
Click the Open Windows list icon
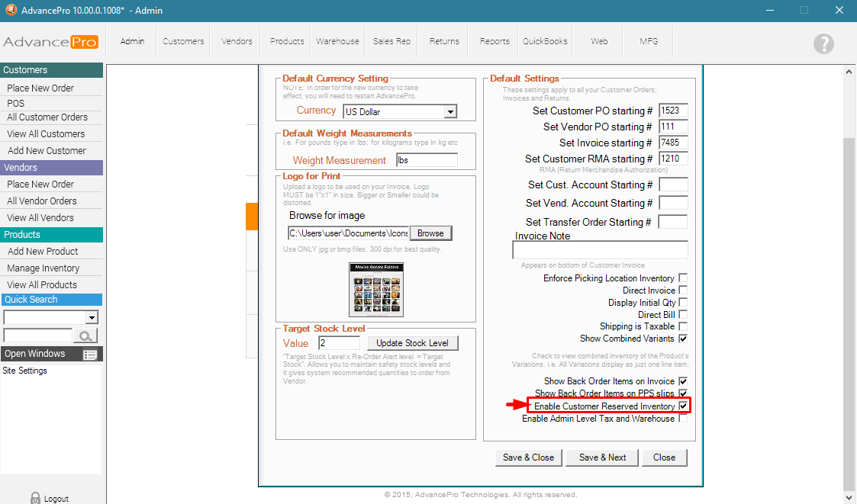(90, 355)
